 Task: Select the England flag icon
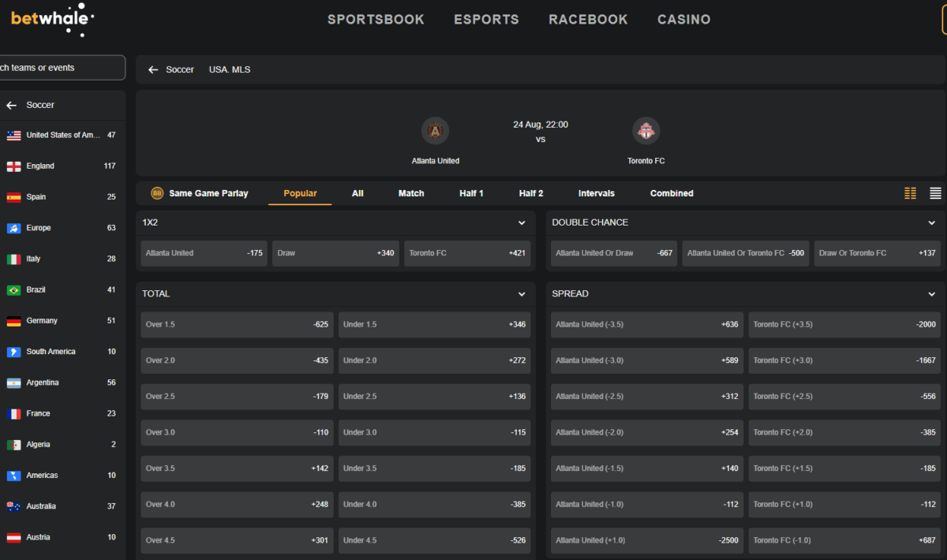pos(13,166)
